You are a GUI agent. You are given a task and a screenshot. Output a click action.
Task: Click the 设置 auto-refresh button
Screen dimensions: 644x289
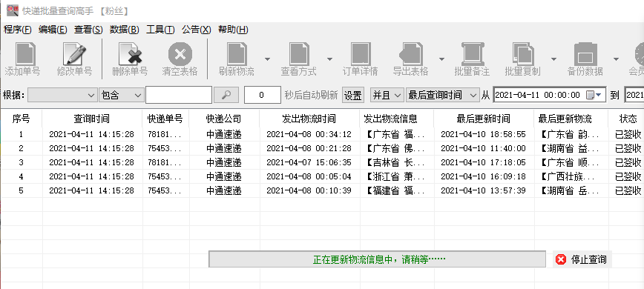[353, 96]
